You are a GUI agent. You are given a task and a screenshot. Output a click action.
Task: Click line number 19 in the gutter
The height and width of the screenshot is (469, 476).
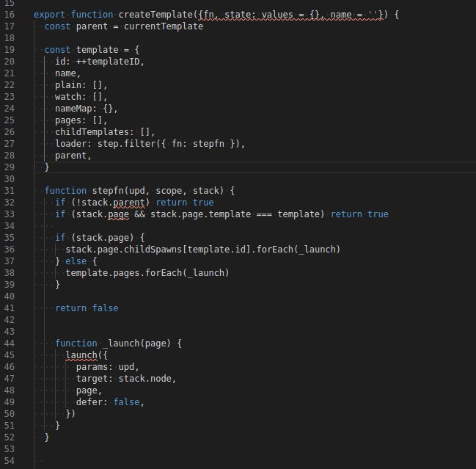pos(9,50)
